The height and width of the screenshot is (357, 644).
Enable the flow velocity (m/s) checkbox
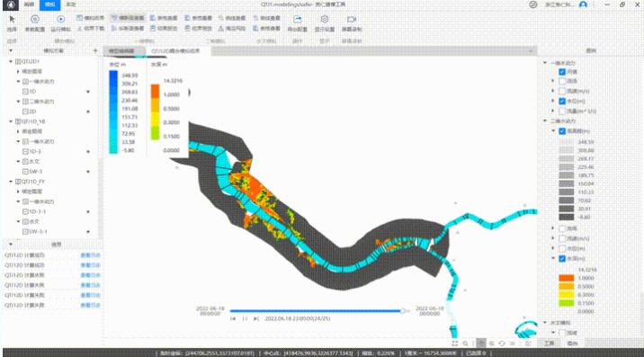tap(562, 91)
